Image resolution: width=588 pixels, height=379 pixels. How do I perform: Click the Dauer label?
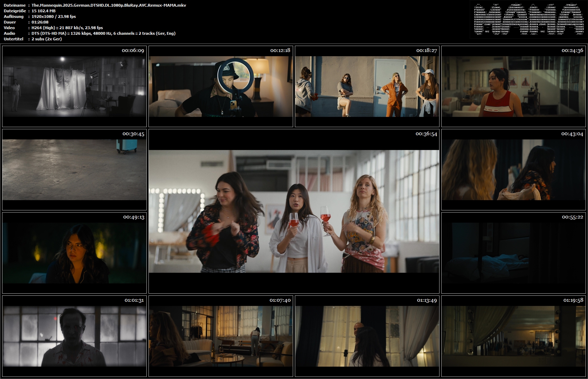[x=10, y=22]
